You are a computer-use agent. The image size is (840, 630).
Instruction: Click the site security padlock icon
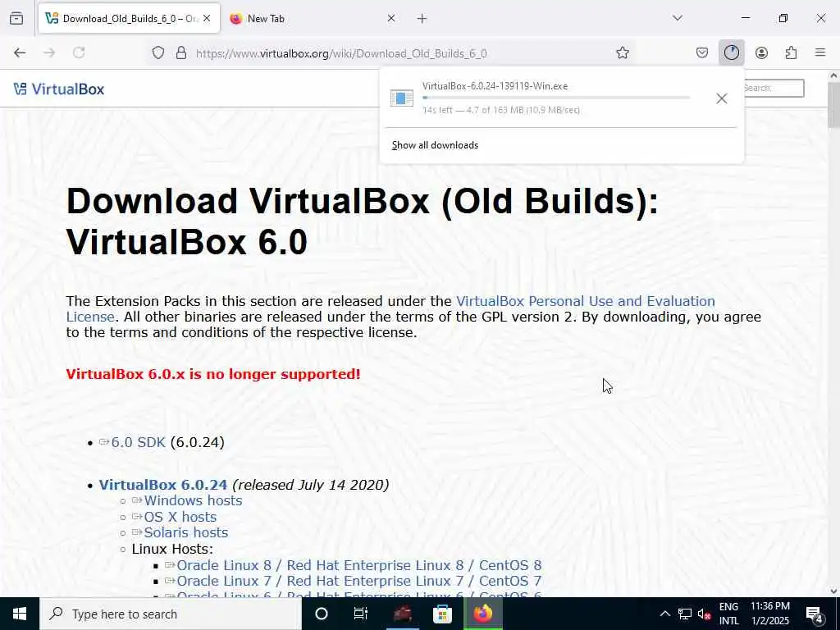click(x=181, y=52)
